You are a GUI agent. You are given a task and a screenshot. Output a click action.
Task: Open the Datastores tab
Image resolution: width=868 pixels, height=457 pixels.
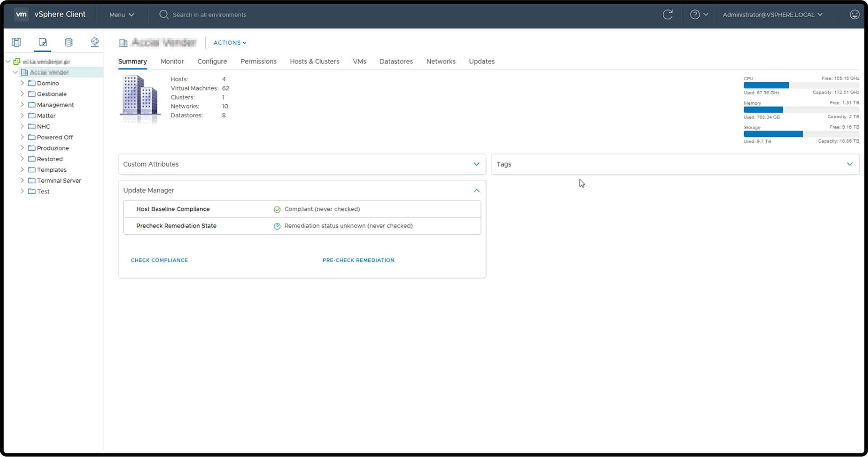coord(396,61)
